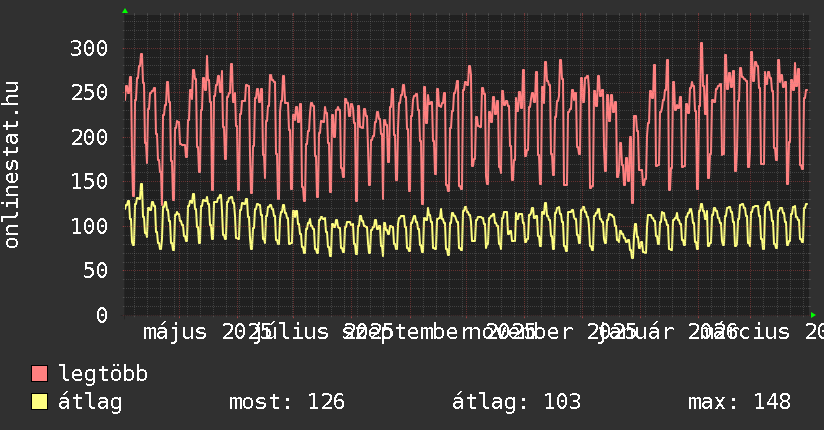This screenshot has width=824, height=430.
Task: Click the 0 y-axis label
Action: (x=101, y=315)
